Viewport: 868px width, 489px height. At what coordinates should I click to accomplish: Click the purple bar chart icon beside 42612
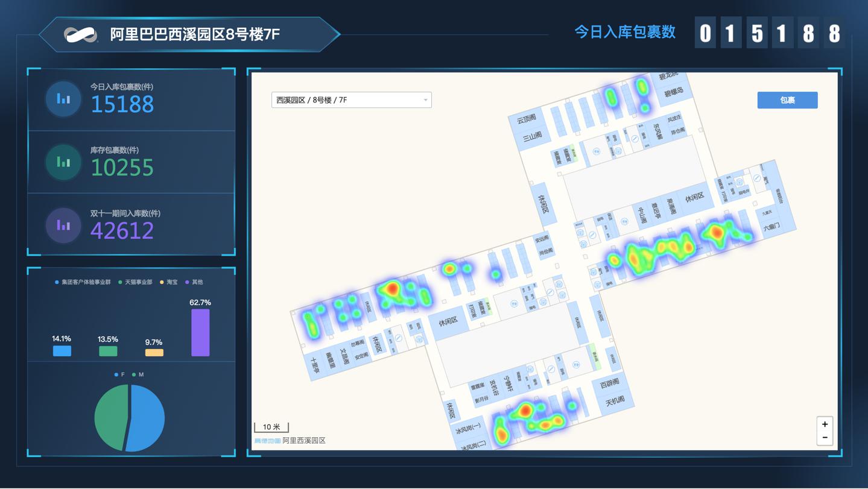63,225
